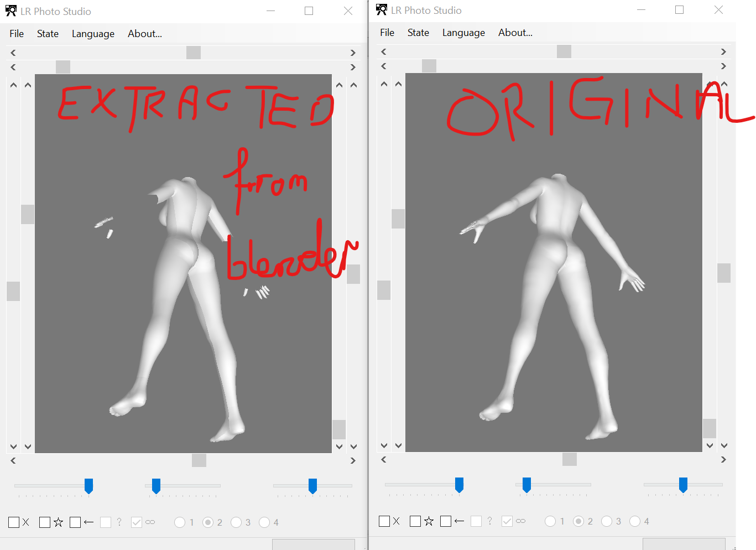Select radio option 4 in right window
This screenshot has height=550, width=756.
(635, 521)
